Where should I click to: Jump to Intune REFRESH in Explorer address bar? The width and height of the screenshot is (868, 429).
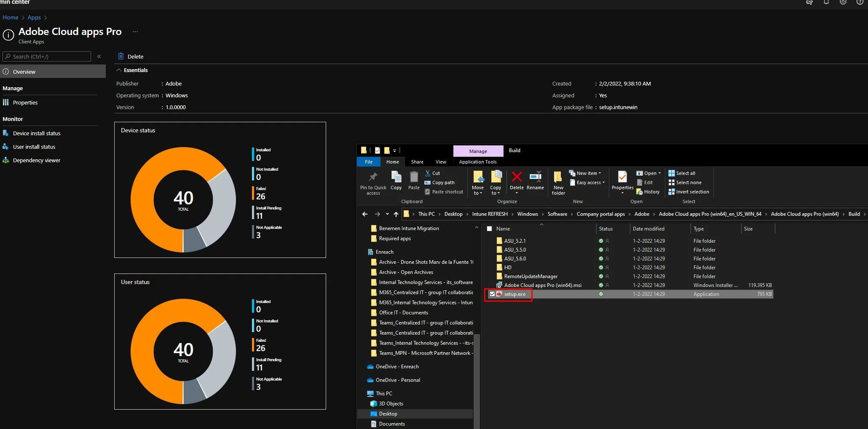(490, 214)
